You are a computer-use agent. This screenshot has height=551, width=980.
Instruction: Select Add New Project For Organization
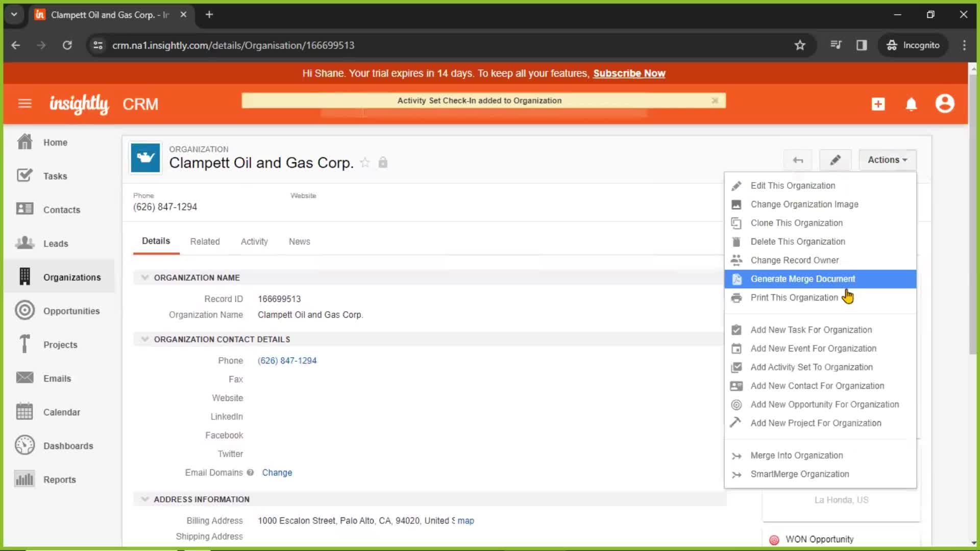pos(820,423)
